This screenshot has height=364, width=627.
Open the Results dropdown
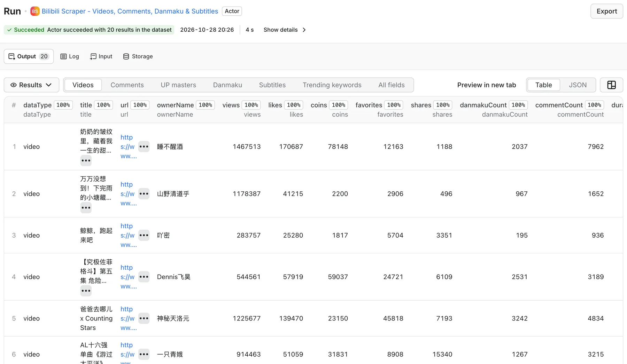click(x=31, y=85)
